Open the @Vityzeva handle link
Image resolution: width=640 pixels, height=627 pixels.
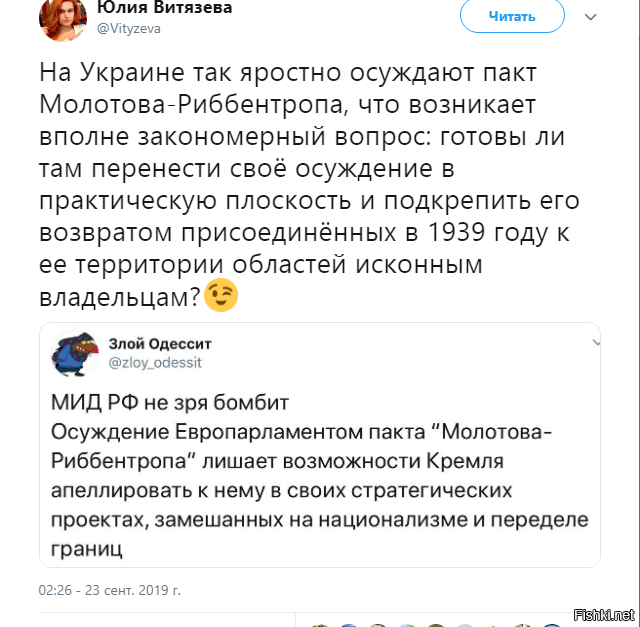129,29
